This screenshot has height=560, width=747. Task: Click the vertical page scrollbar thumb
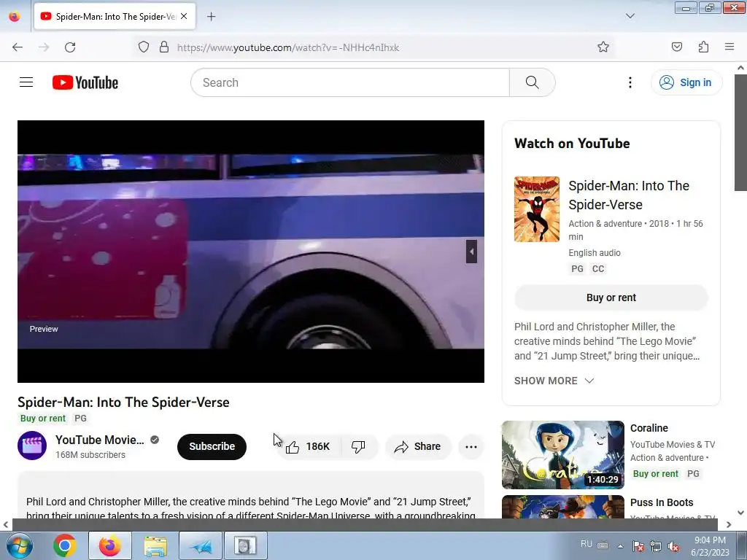[x=740, y=133]
